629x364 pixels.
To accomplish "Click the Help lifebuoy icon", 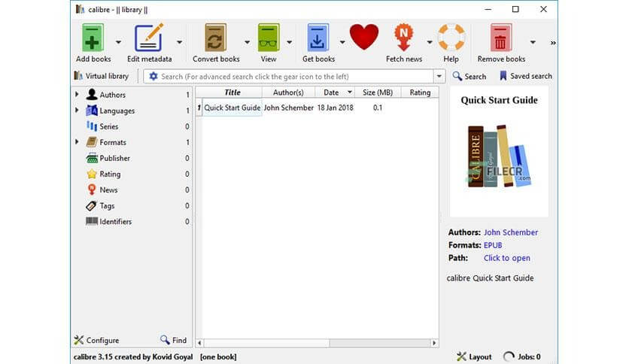I will pos(451,38).
